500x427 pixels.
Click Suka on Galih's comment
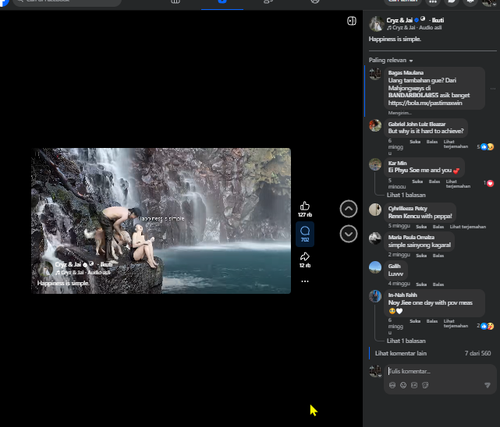coord(421,284)
